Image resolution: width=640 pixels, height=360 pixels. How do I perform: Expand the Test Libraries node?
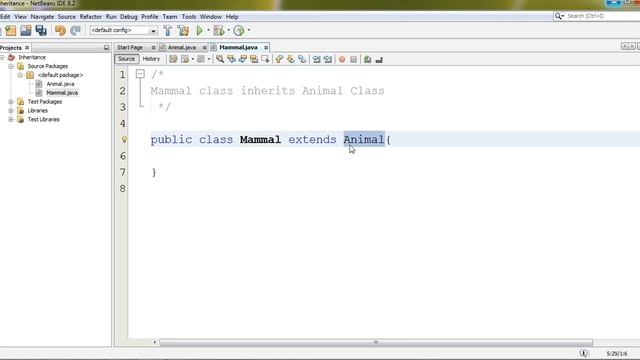point(11,120)
